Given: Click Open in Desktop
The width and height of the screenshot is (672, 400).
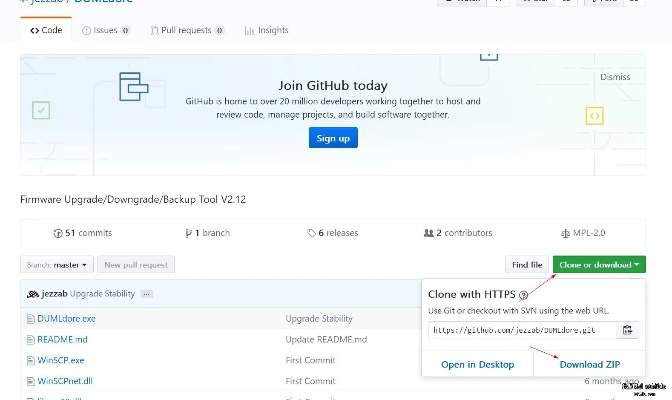Looking at the screenshot, I should tap(477, 365).
